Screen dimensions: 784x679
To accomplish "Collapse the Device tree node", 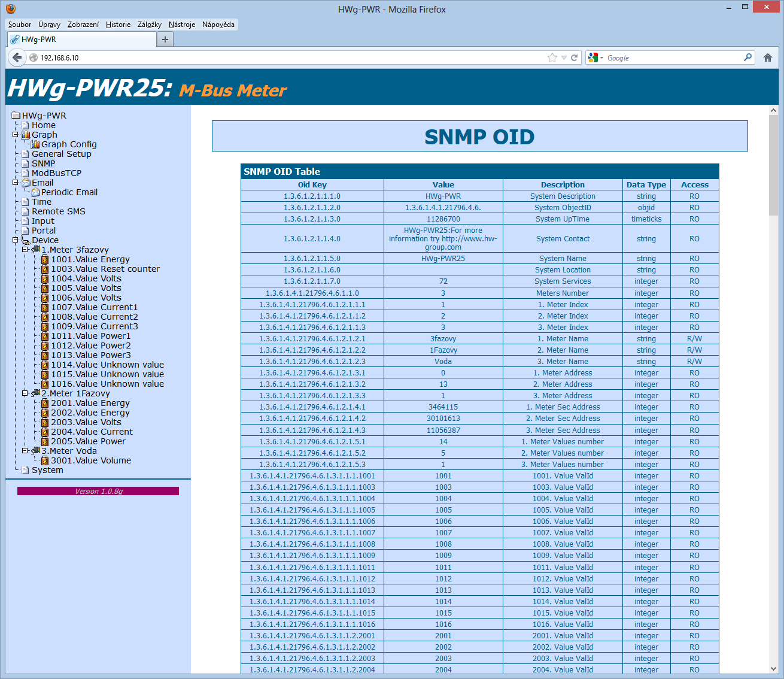I will click(16, 240).
